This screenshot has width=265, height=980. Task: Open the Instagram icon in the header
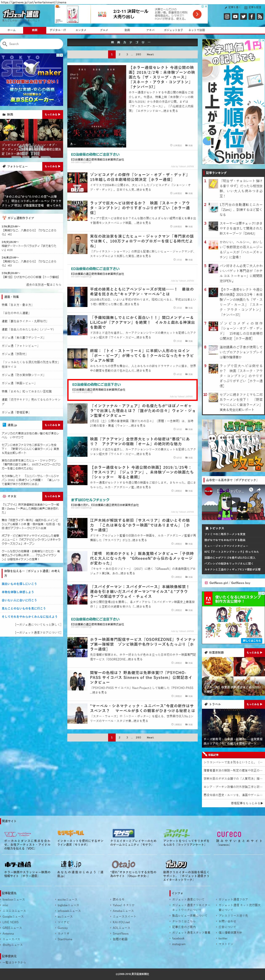click(x=227, y=16)
